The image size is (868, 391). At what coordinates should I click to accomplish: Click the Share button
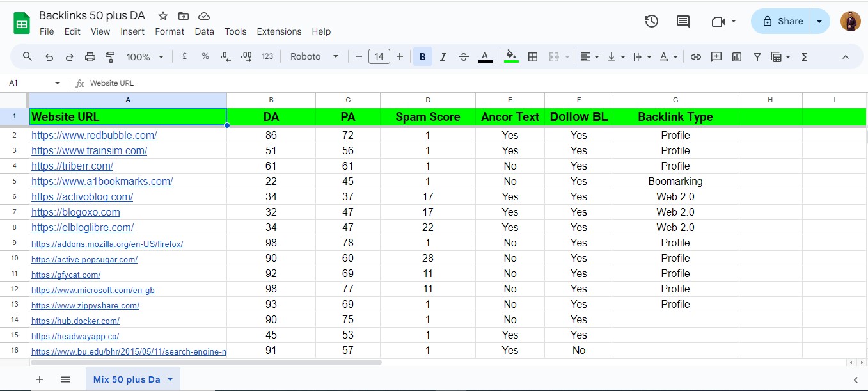[x=780, y=21]
